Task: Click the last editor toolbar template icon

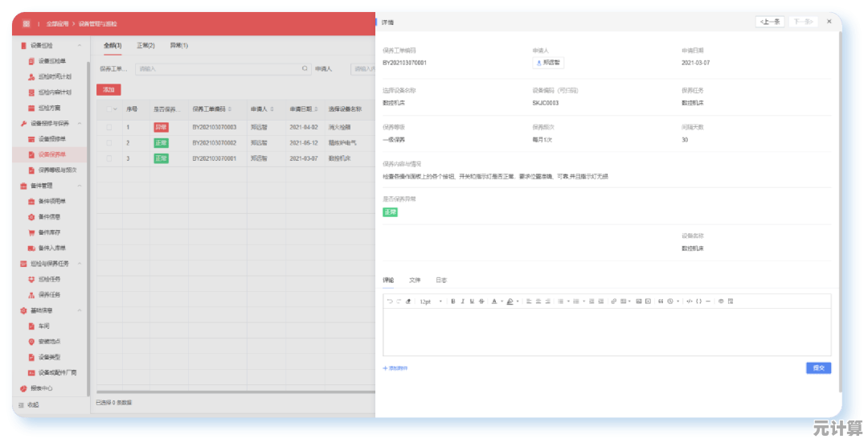Action: pyautogui.click(x=731, y=301)
